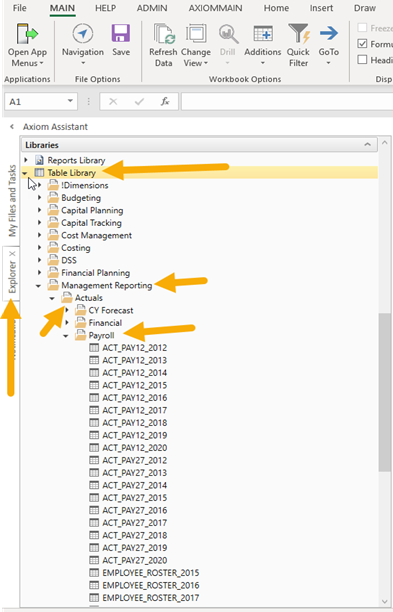Open the File menu
The image size is (393, 612).
pyautogui.click(x=20, y=8)
